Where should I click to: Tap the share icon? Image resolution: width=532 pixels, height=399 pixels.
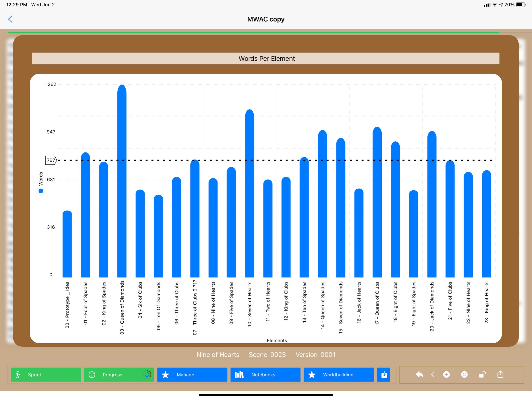[500, 374]
